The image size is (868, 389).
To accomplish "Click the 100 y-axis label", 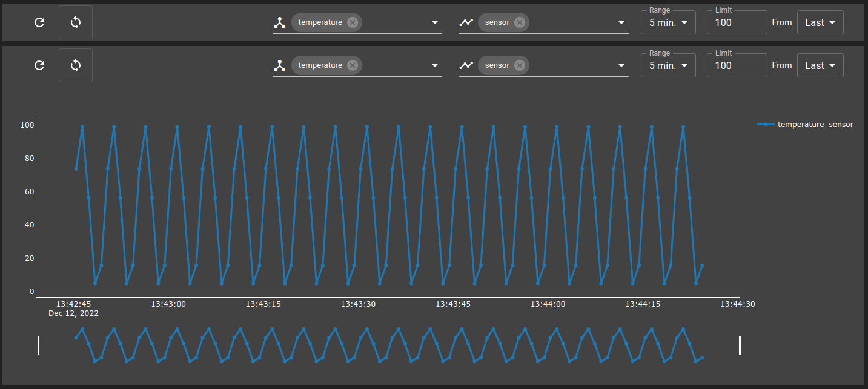I will tap(27, 125).
